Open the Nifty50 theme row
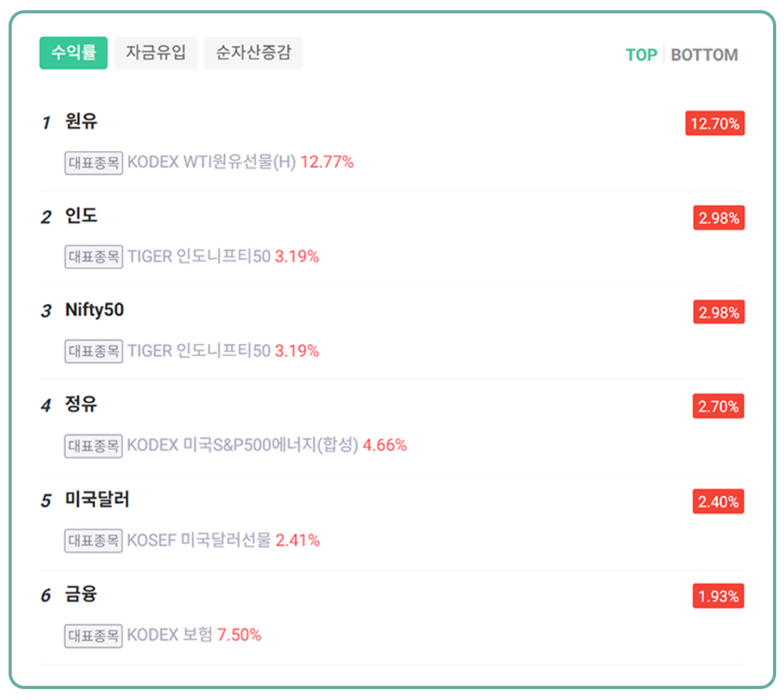Viewport: 784px width, 700px height. tap(94, 310)
